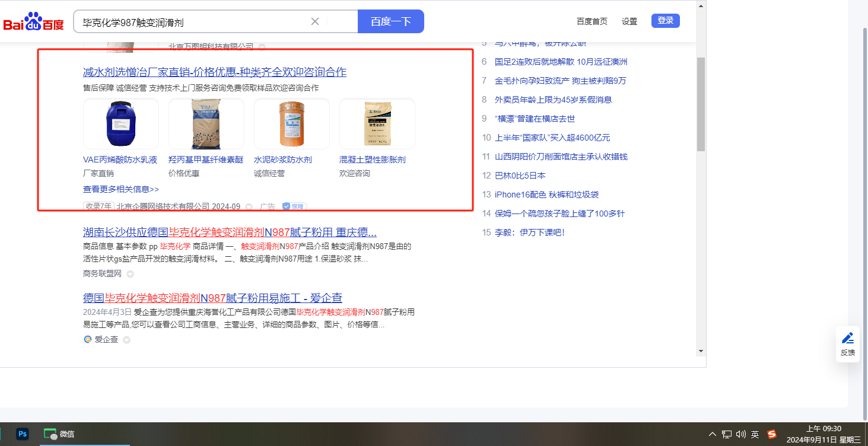Click the 收录7年 badge
Viewport: 868px width, 446px height.
pos(98,206)
